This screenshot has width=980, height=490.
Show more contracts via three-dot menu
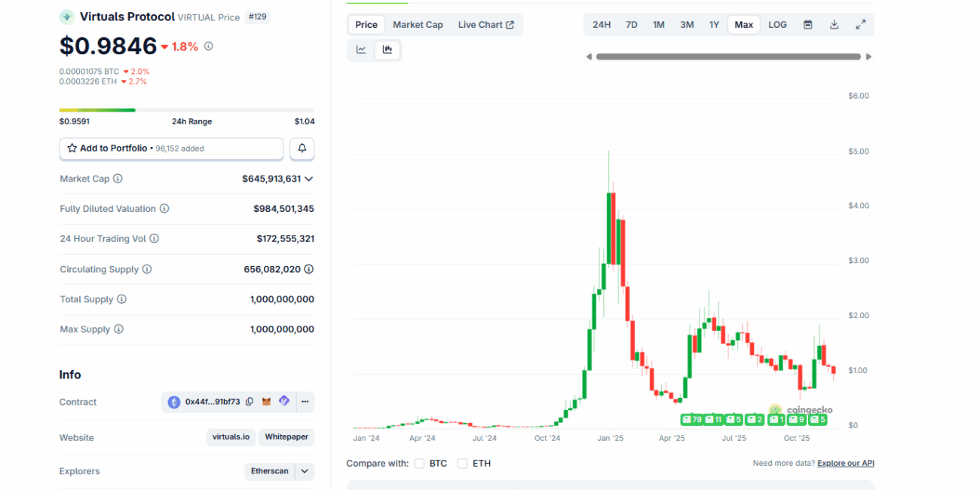coord(305,402)
